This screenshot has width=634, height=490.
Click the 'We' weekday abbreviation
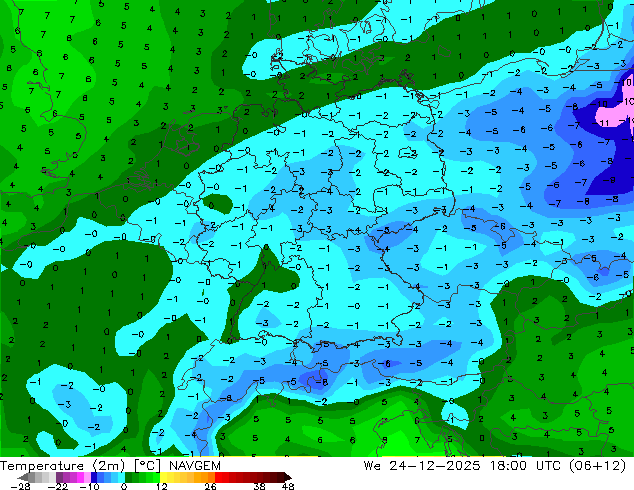[x=372, y=466]
